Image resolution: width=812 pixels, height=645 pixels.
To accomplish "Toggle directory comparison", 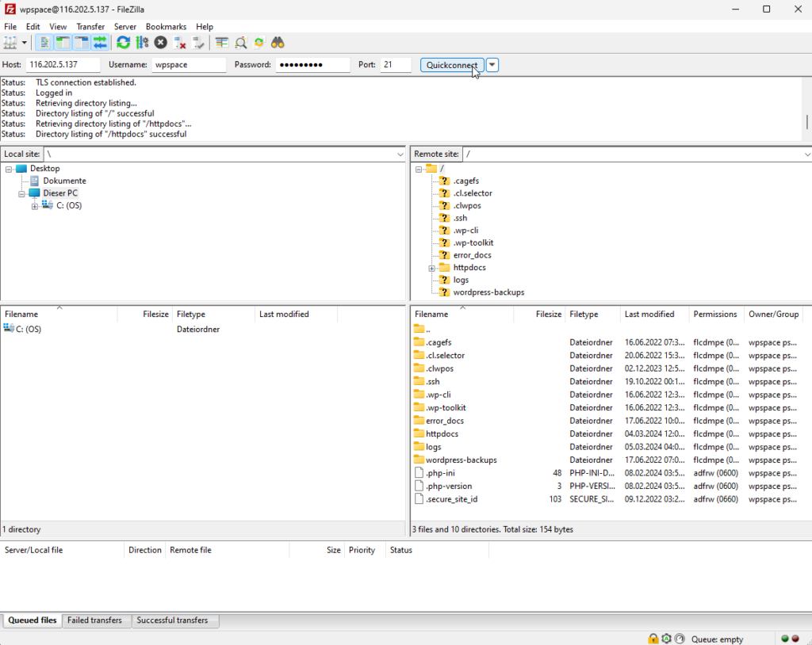I will click(x=241, y=43).
